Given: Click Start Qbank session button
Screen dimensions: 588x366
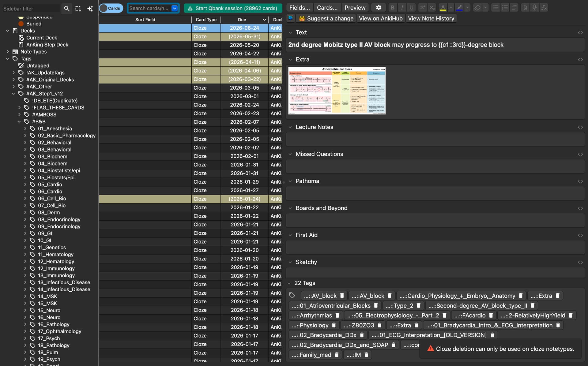Looking at the screenshot, I should [233, 8].
